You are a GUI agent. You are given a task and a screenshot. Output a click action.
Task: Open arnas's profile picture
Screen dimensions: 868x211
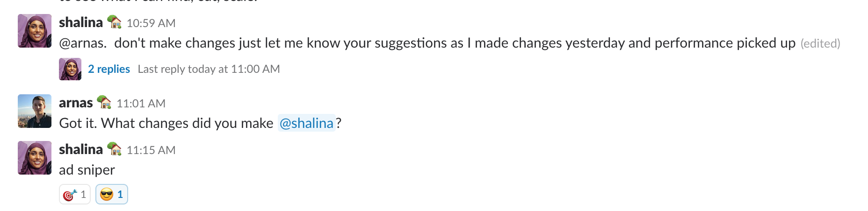point(35,111)
